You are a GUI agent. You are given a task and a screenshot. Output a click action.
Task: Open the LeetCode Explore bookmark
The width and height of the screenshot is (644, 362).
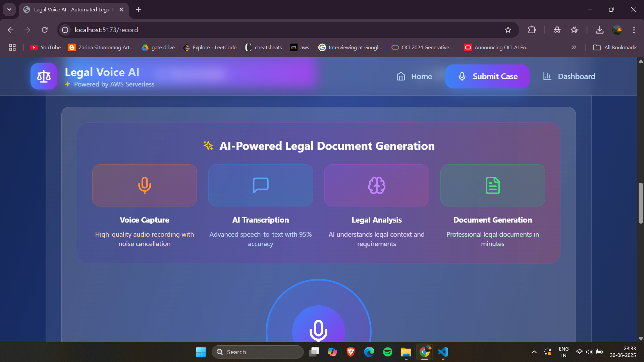[x=210, y=48]
